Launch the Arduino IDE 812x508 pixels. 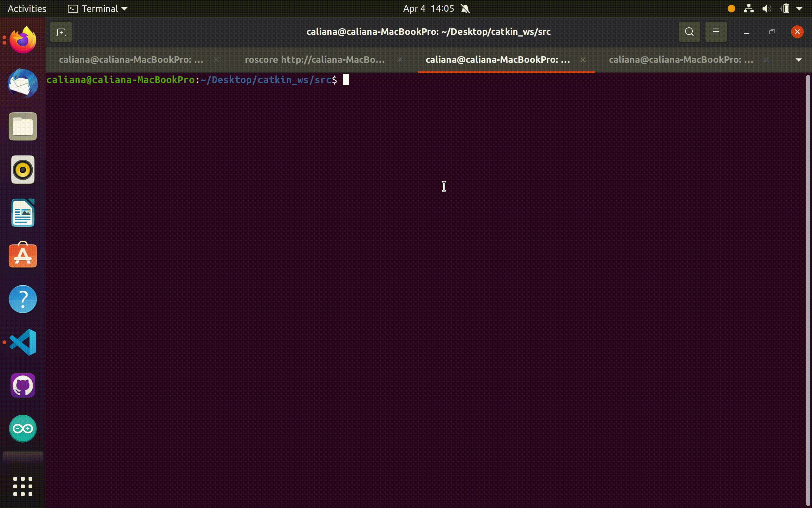[x=23, y=429]
